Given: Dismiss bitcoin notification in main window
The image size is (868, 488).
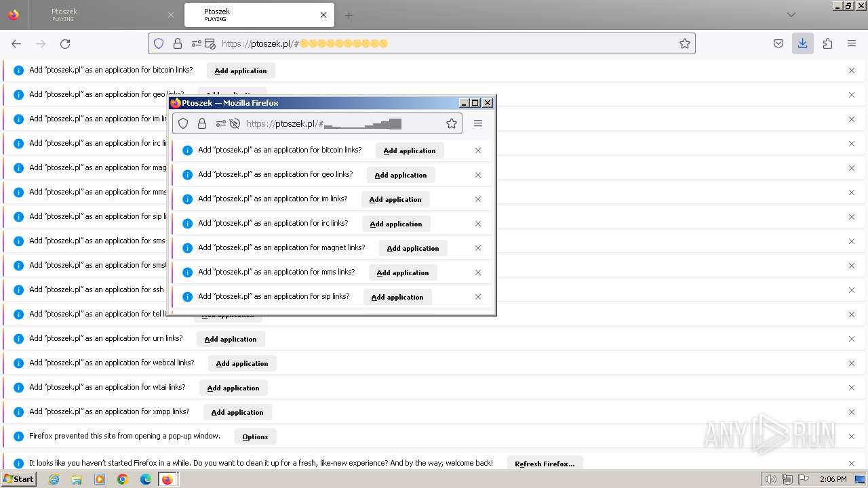Looking at the screenshot, I should 852,70.
